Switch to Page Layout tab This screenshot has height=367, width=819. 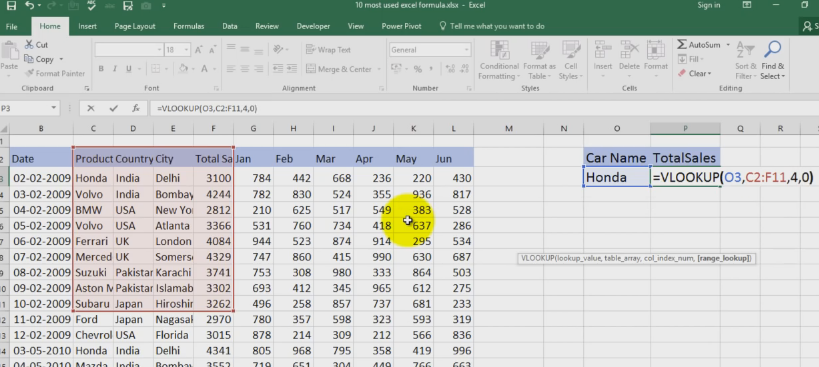[135, 26]
